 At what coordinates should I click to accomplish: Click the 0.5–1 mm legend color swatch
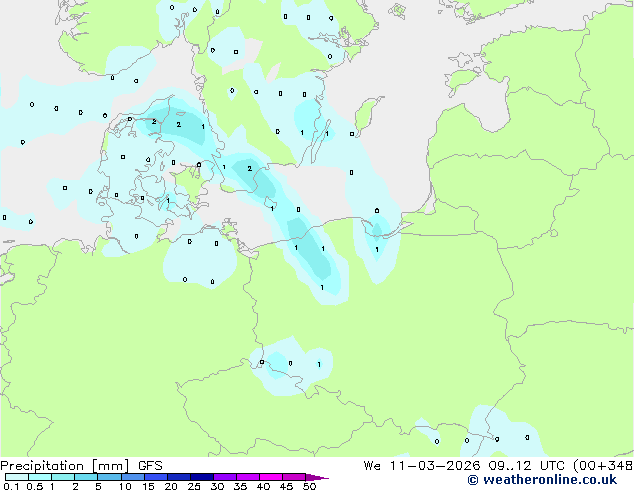point(40,477)
